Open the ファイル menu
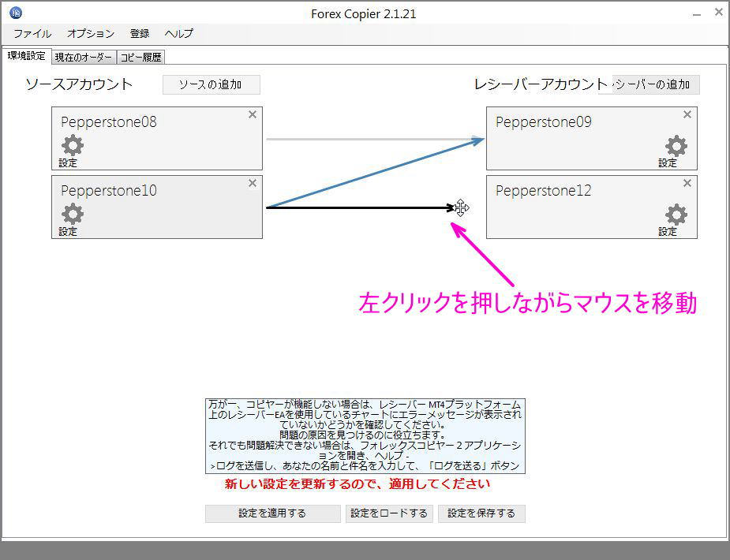730x560 pixels. coord(30,33)
